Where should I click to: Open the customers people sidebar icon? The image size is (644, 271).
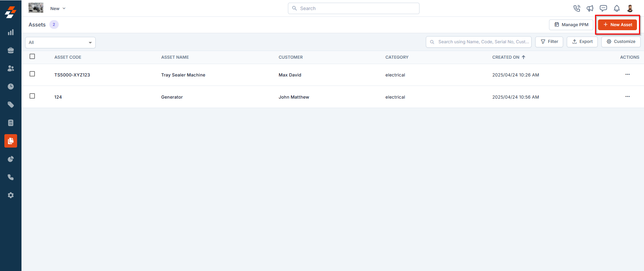point(11,68)
